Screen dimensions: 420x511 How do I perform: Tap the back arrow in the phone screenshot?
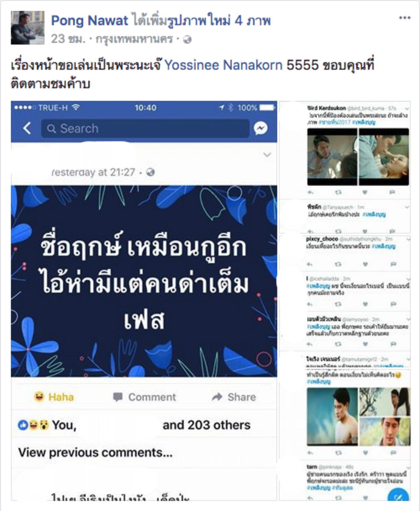[x=27, y=128]
